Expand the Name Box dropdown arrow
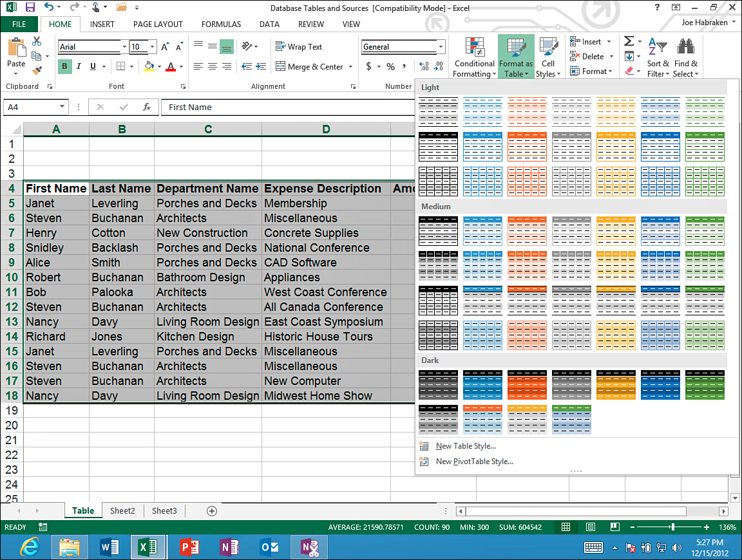This screenshot has width=742, height=560. click(x=62, y=107)
